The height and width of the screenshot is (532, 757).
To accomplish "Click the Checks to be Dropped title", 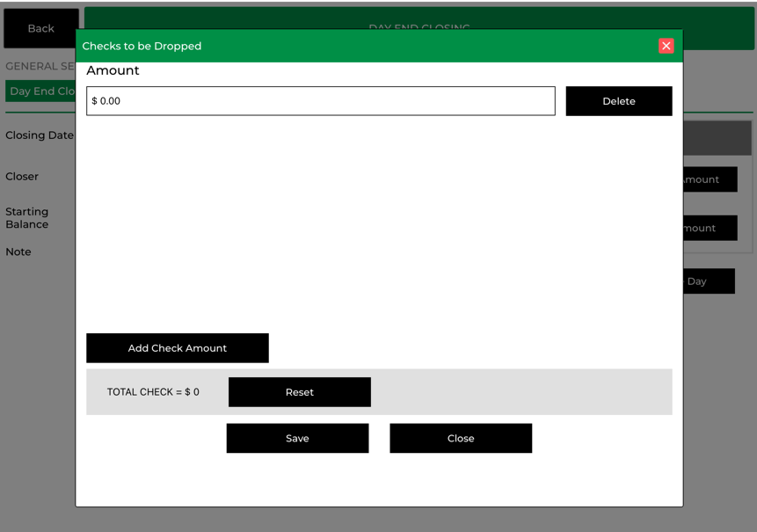I will (x=142, y=46).
